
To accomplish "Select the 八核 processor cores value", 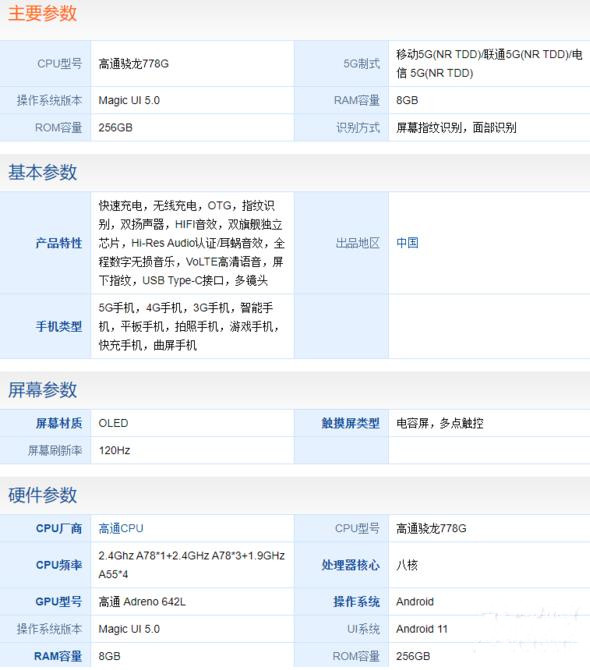I will click(407, 565).
